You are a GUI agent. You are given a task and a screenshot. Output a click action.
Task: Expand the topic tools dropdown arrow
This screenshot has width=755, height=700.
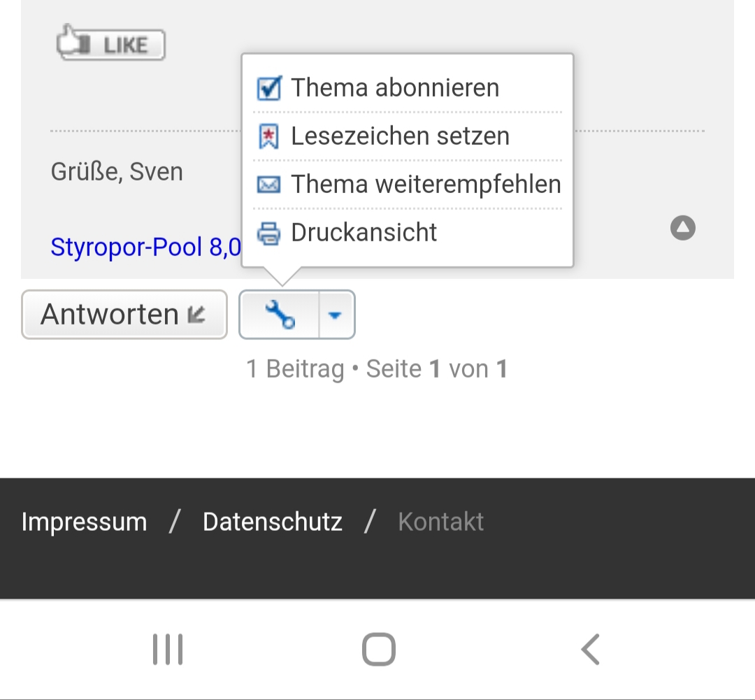click(336, 315)
